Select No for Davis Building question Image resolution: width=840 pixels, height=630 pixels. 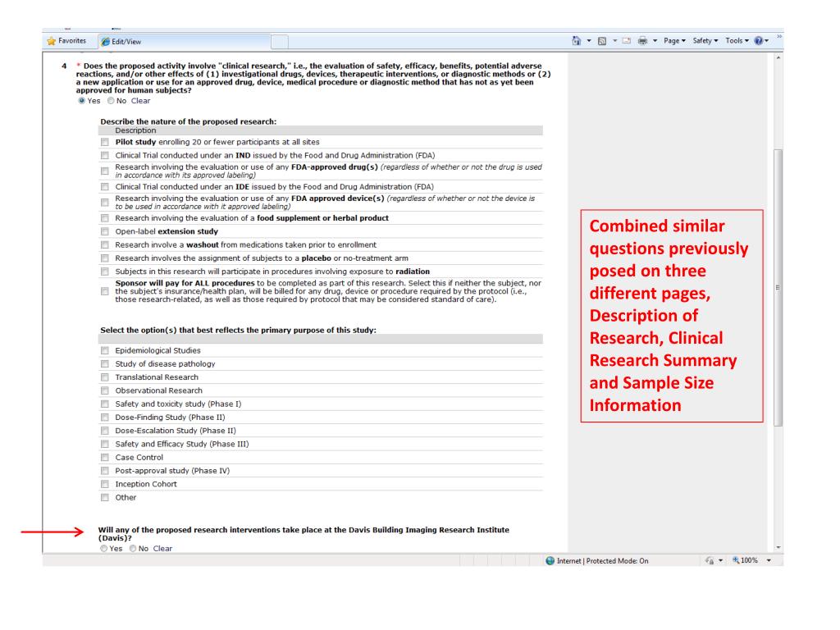(132, 549)
